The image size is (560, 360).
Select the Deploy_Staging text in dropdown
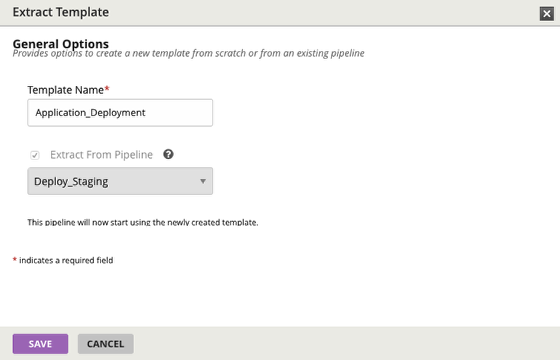(71, 181)
